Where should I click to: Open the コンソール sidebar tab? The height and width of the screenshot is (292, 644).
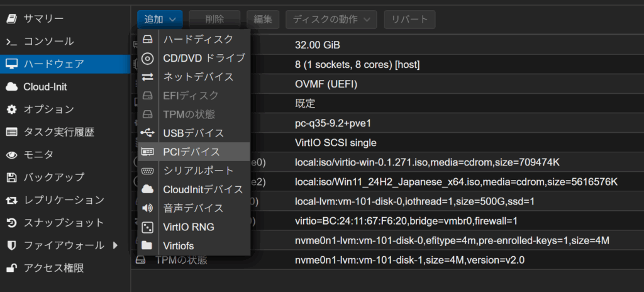pyautogui.click(x=48, y=42)
